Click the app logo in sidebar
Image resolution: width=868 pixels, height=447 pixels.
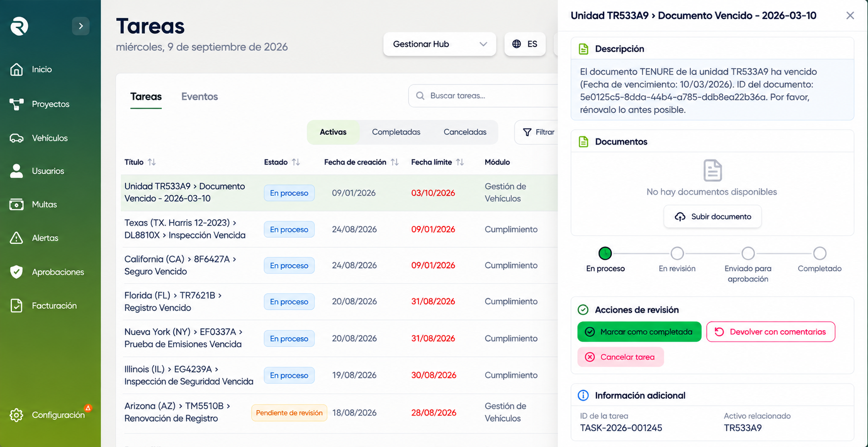click(x=19, y=26)
